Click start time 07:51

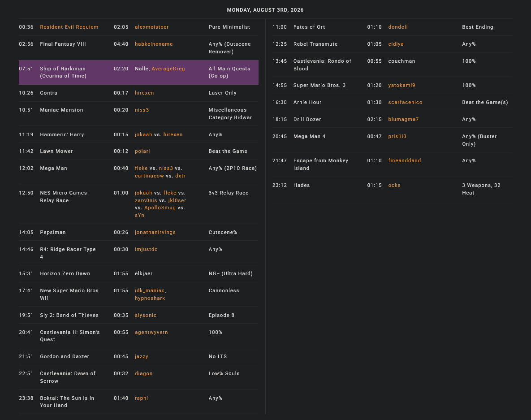[26, 69]
